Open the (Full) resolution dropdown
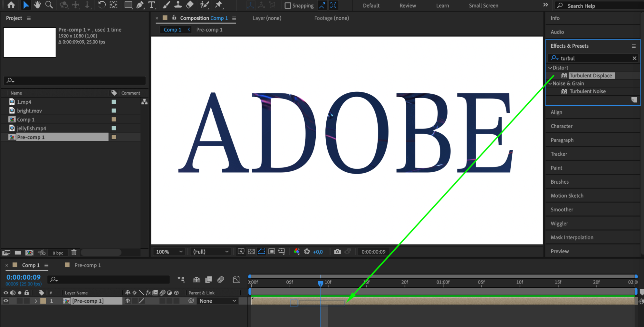 tap(211, 252)
